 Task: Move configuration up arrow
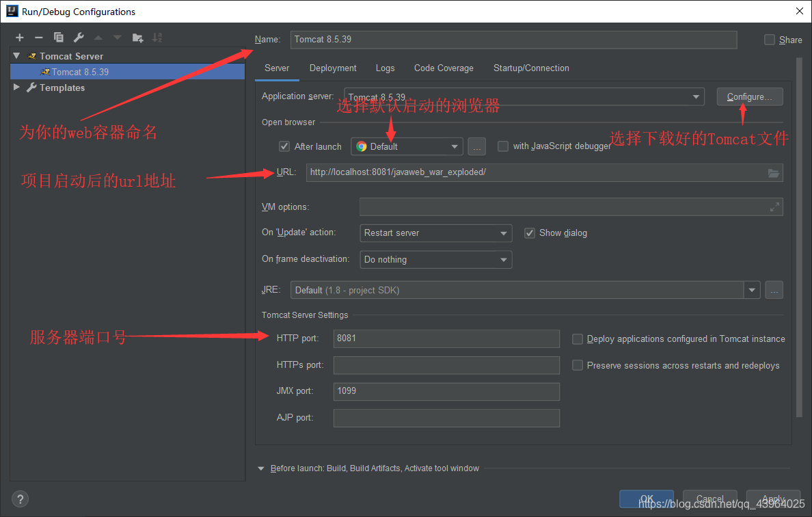click(x=98, y=38)
